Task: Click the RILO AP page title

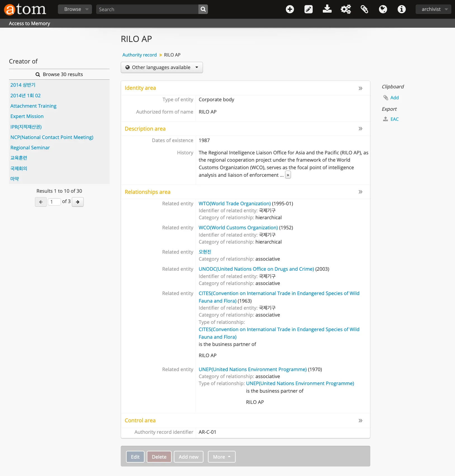Action: 136,39
